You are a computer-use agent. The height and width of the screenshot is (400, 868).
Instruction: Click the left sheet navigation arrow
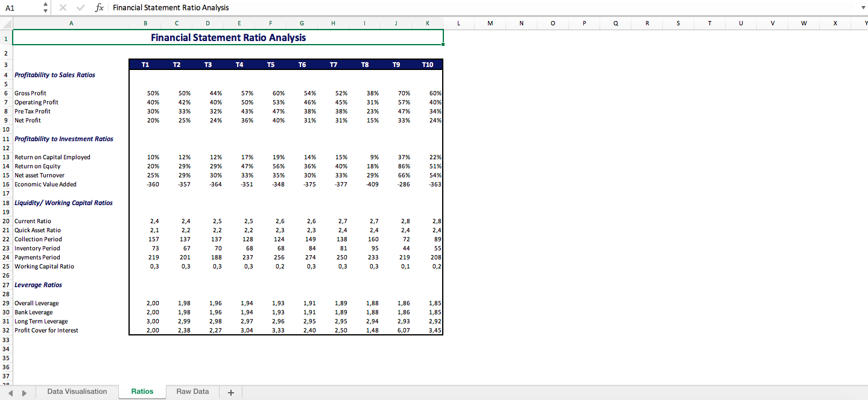coord(9,392)
